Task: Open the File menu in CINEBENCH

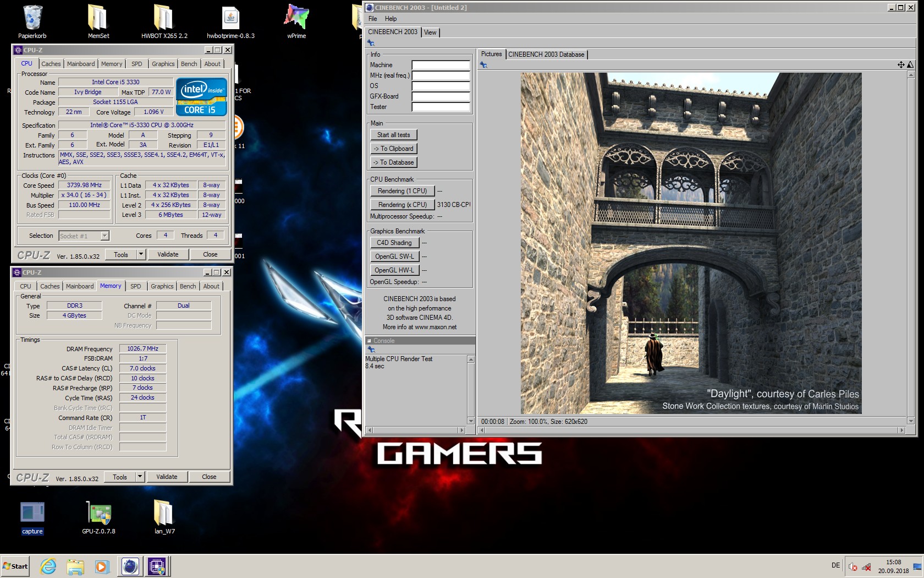Action: coord(373,19)
